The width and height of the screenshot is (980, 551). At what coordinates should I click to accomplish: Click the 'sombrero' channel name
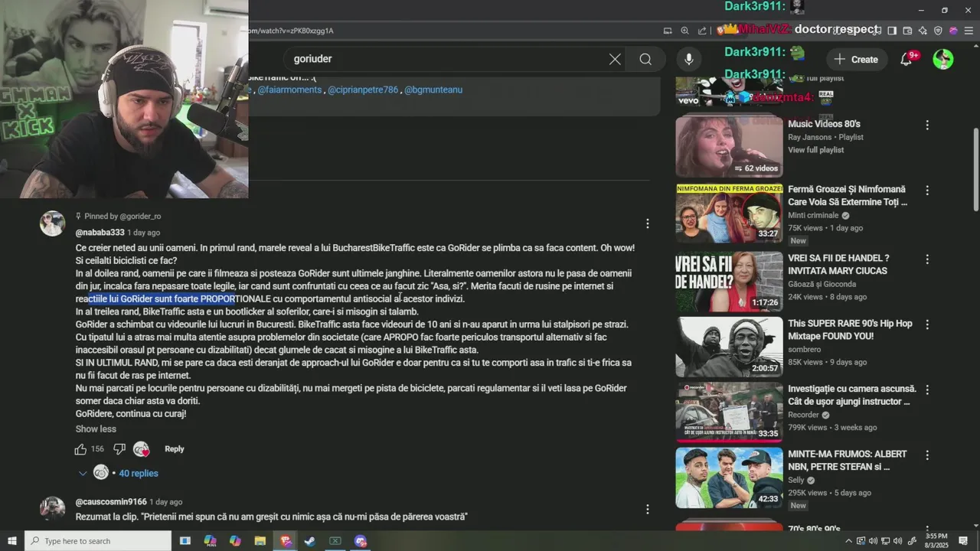[x=806, y=350]
